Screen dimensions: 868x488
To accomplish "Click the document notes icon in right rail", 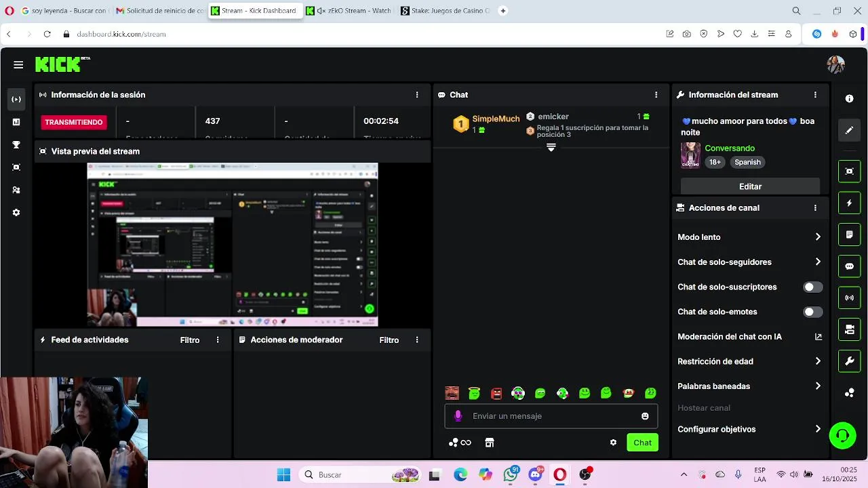I will 849,235.
